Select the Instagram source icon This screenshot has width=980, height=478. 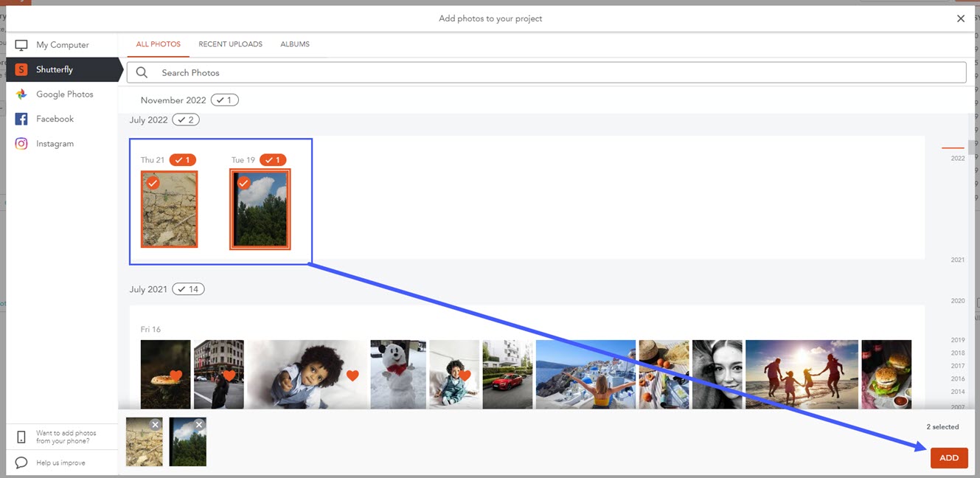pos(21,144)
